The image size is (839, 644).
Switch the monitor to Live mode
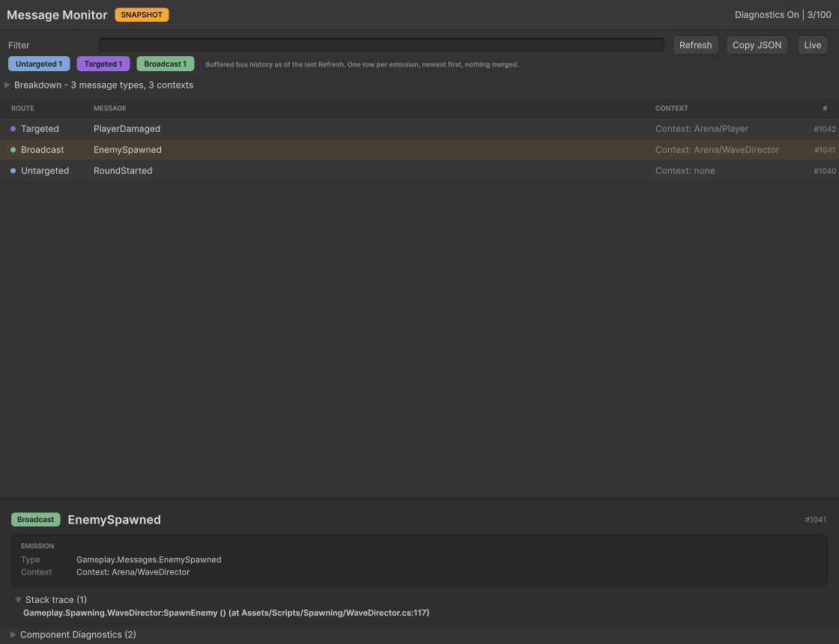point(812,45)
